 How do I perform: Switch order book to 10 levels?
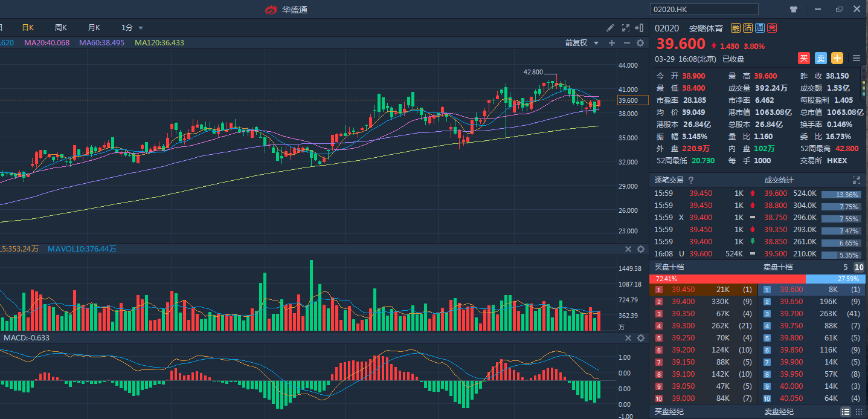coord(858,267)
